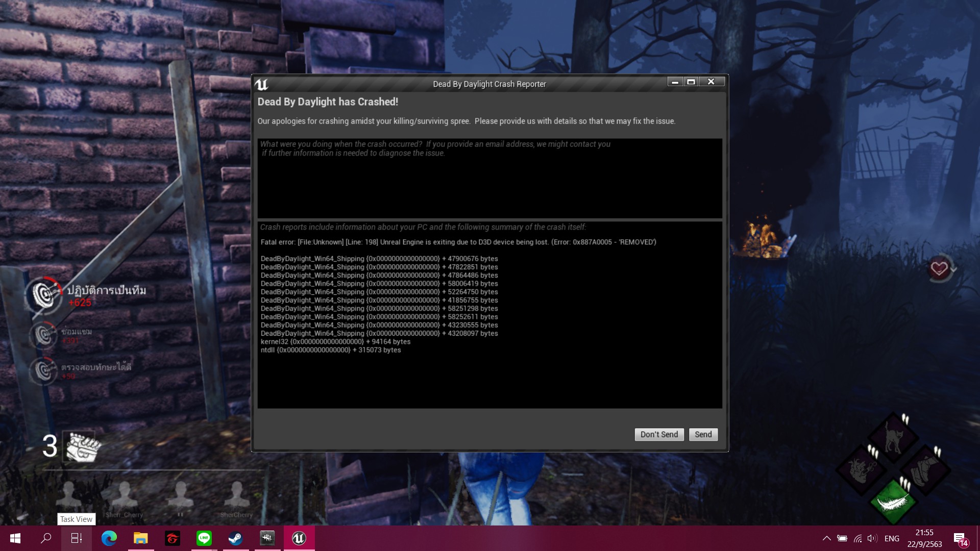The image size is (980, 551).
Task: Click the left diamond perk icon
Action: 862,469
